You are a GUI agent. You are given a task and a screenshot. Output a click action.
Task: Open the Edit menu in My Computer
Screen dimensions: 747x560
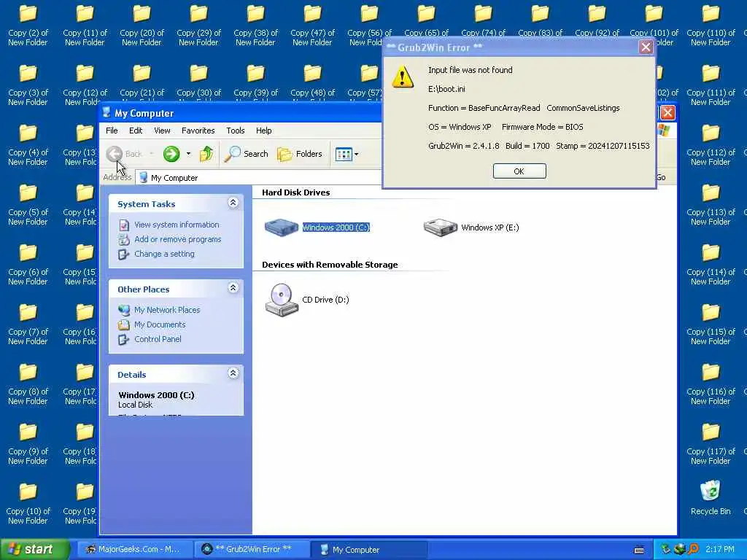pos(135,131)
